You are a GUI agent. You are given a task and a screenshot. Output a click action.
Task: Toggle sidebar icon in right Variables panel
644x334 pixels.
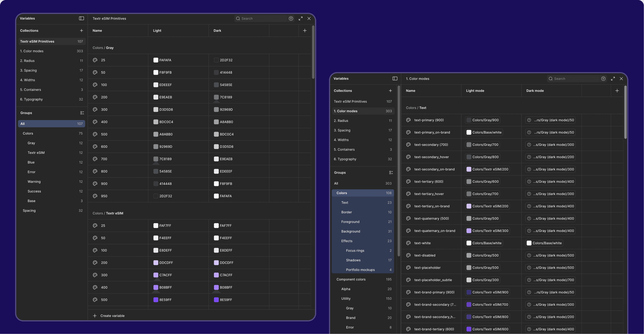point(395,78)
